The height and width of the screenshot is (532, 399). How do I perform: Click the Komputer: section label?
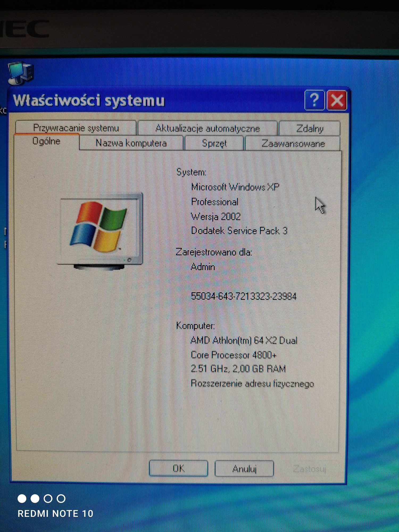196,326
